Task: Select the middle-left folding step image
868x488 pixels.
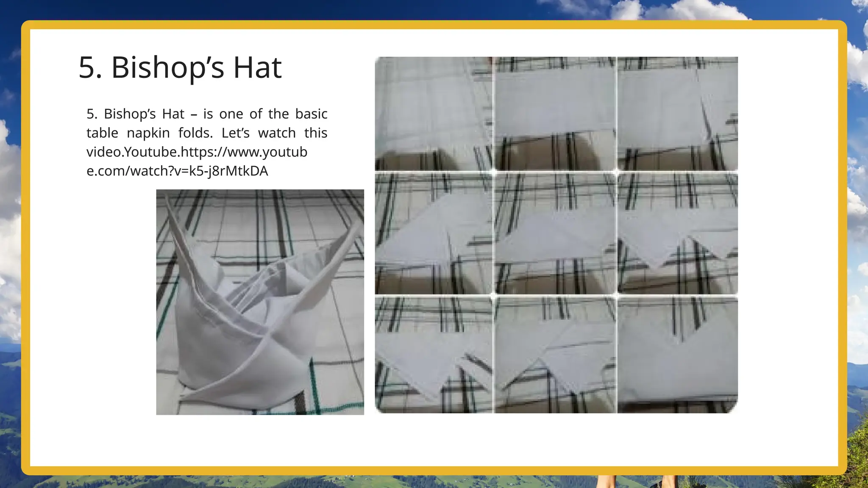Action: coord(434,233)
